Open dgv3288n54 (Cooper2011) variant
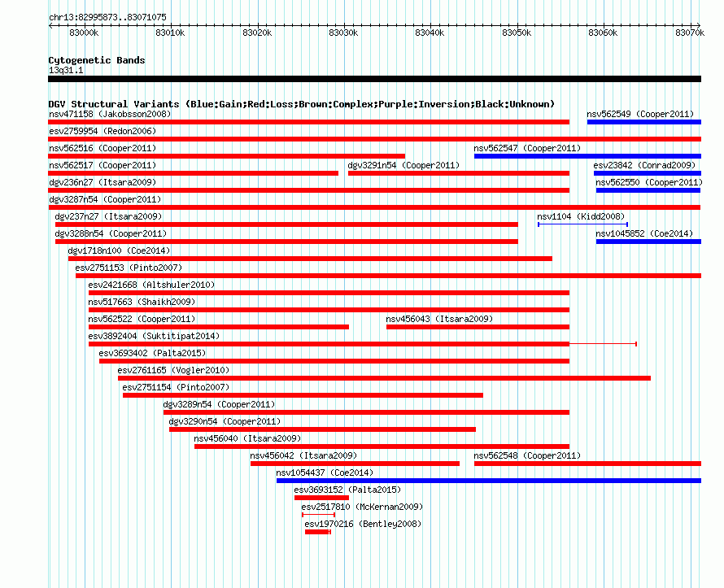724x588 pixels. 111,233
